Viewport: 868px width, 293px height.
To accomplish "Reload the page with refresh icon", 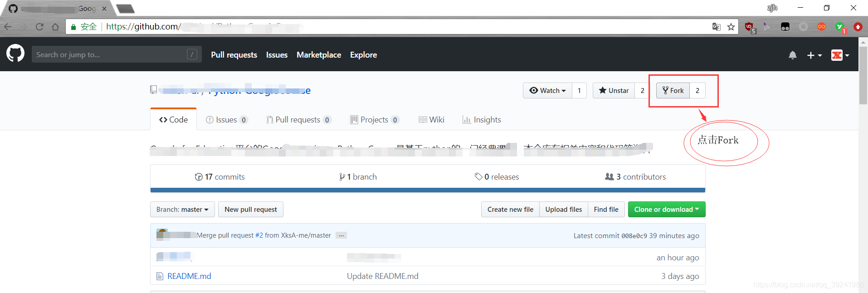I will (39, 27).
